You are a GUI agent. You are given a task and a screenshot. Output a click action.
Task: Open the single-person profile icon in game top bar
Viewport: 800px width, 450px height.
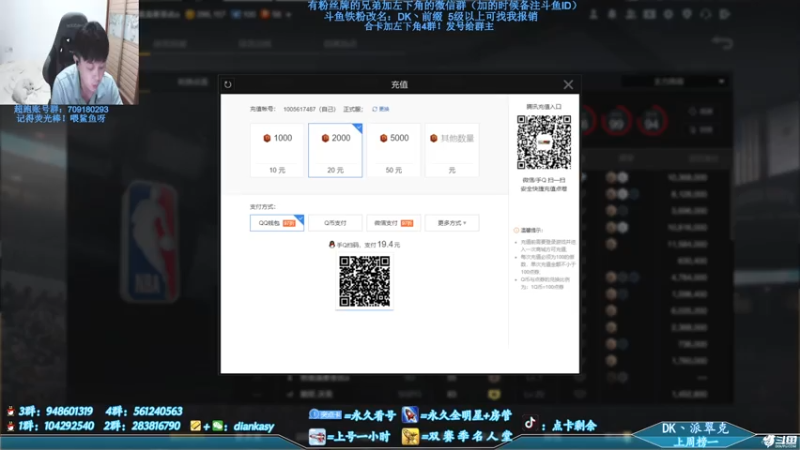(593, 14)
